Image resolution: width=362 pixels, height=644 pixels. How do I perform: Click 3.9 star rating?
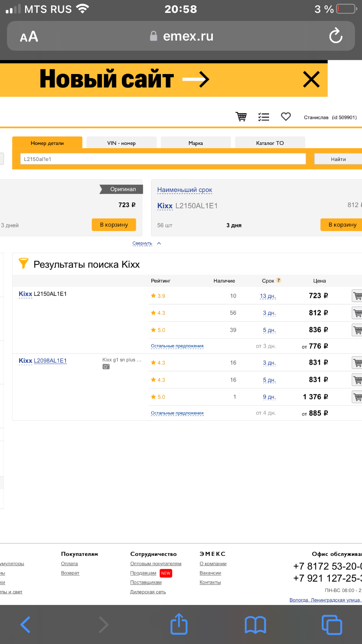tap(158, 296)
